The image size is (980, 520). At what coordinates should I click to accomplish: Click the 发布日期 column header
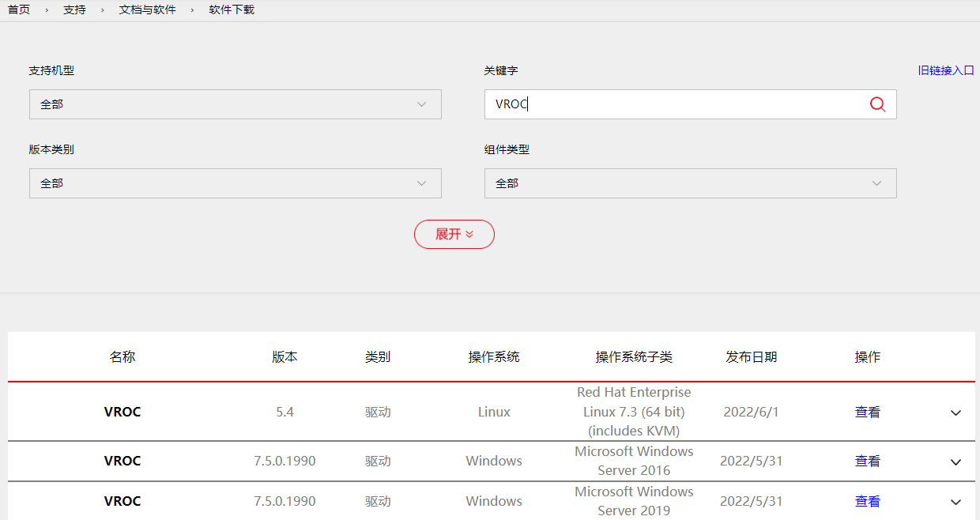coord(752,356)
